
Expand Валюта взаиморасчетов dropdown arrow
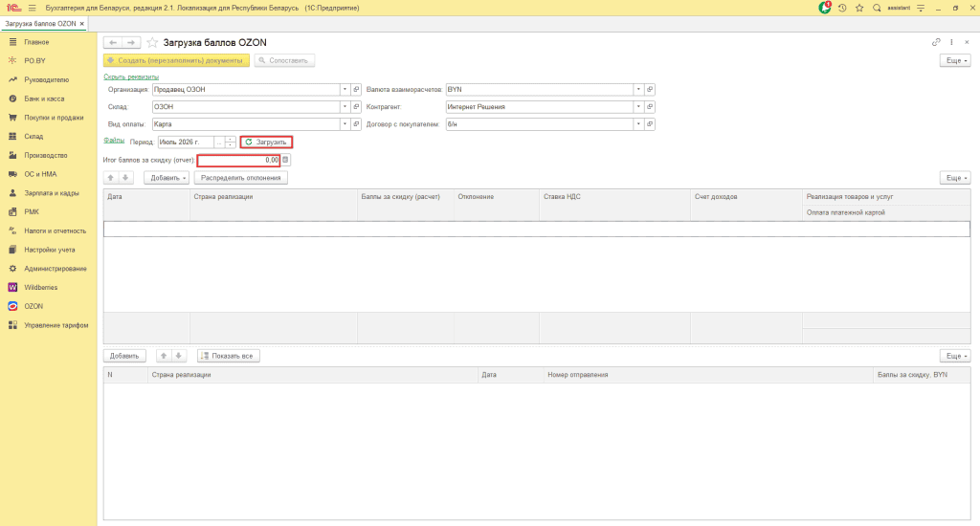click(x=638, y=89)
